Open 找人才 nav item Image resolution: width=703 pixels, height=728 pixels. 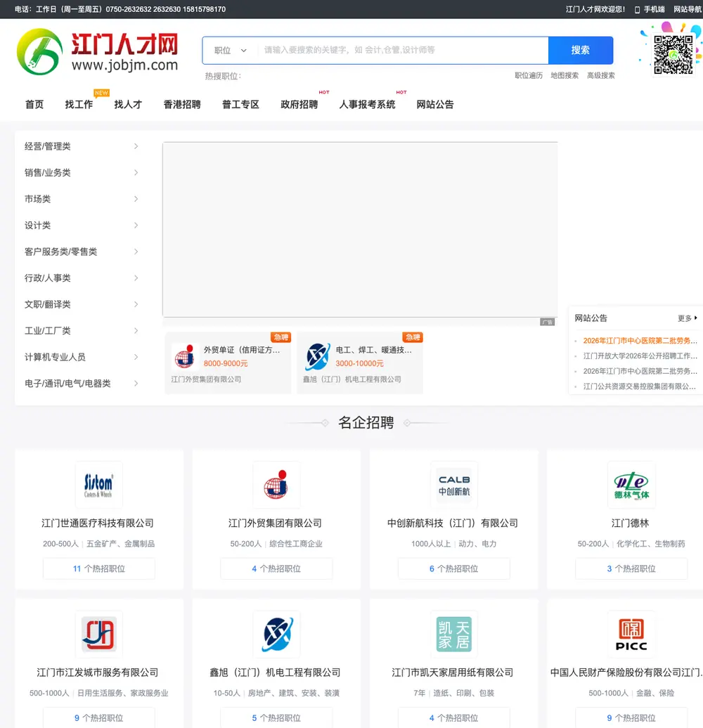(128, 105)
